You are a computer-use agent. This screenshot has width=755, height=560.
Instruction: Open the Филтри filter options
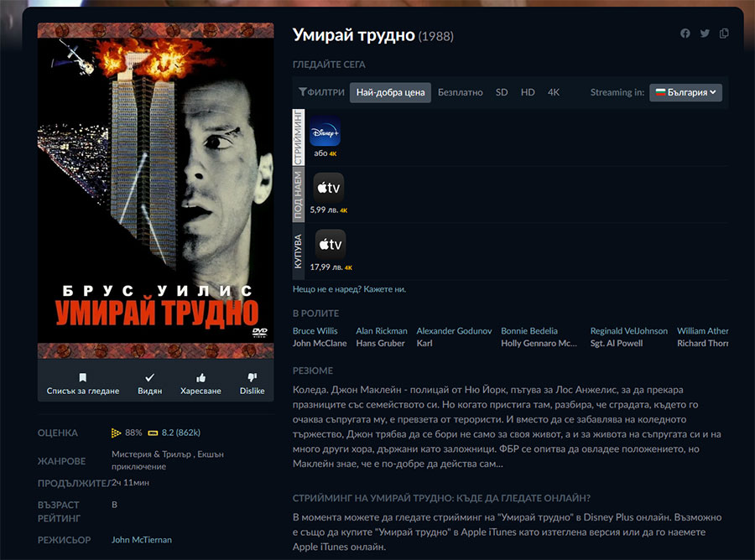(321, 92)
